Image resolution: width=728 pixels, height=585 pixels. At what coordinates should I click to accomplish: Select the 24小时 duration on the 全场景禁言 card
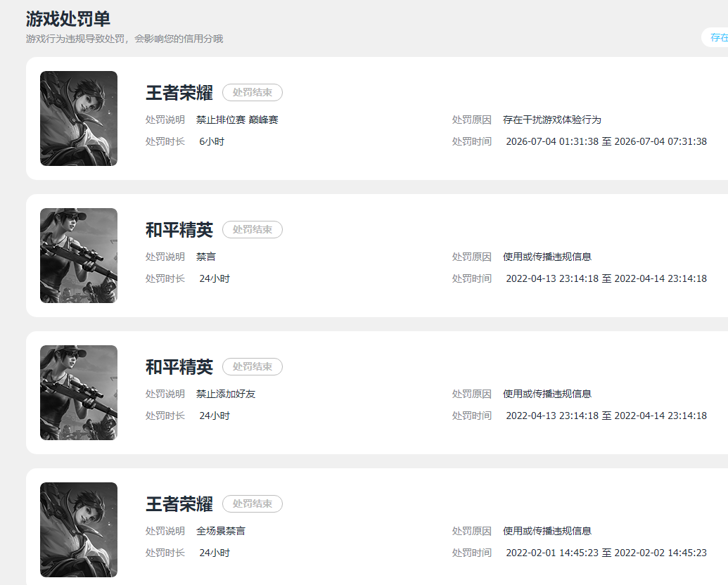tap(215, 553)
